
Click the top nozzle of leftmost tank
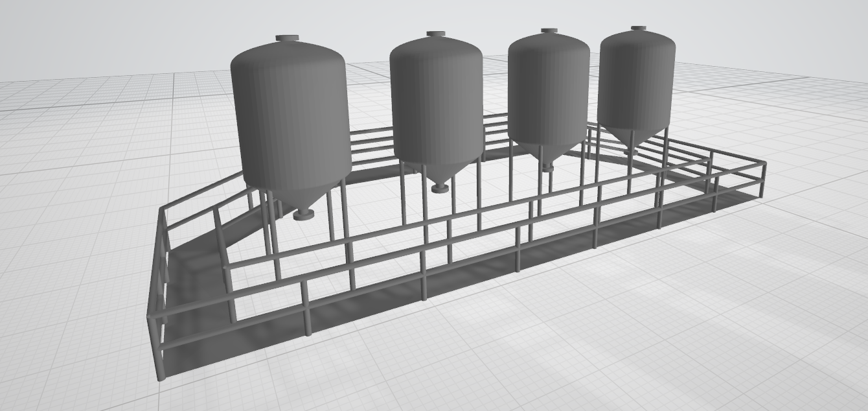pyautogui.click(x=287, y=39)
